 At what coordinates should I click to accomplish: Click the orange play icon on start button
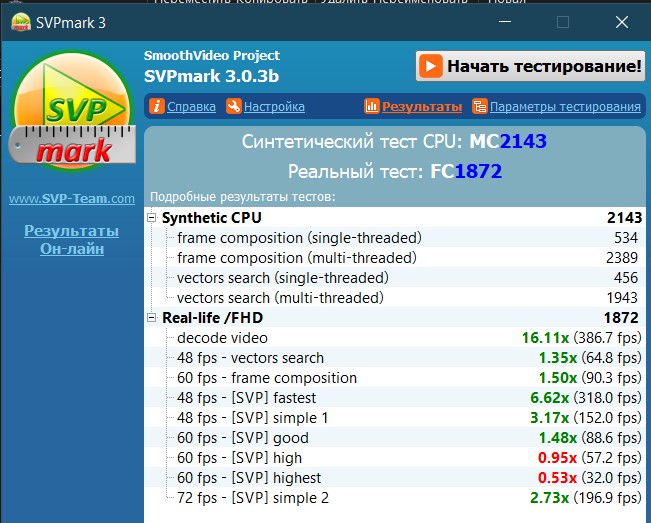coord(431,67)
